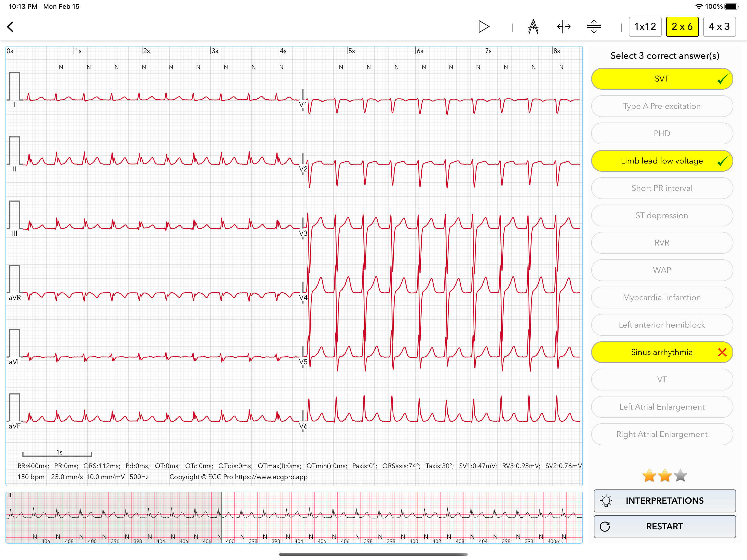Toggle Limb lead low voltage answer
Viewport: 747px width, 560px height.
coord(662,161)
